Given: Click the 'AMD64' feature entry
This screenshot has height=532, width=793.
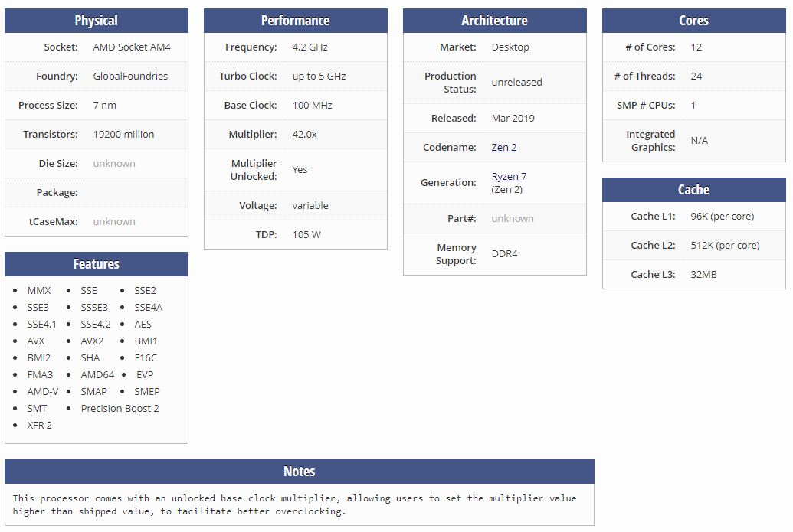Looking at the screenshot, I should tap(97, 375).
